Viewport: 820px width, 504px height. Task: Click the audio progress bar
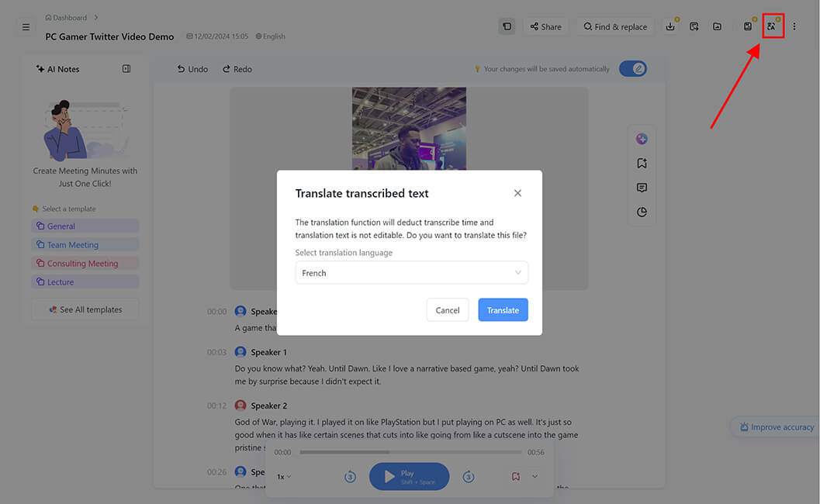(x=410, y=452)
